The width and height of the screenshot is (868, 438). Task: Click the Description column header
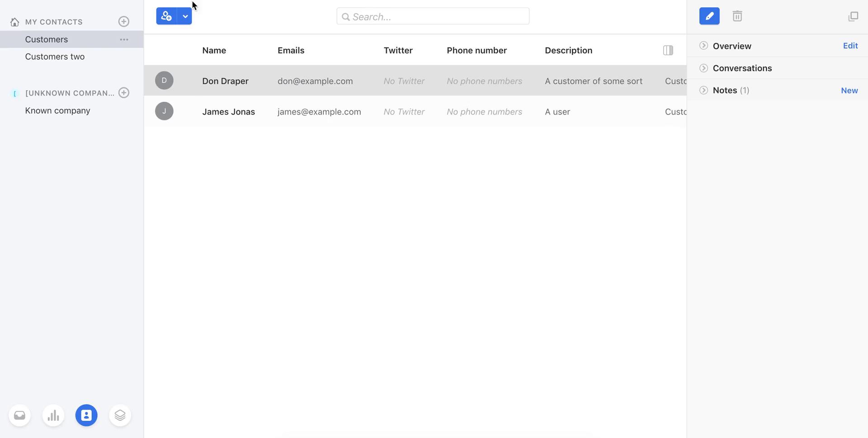[568, 50]
